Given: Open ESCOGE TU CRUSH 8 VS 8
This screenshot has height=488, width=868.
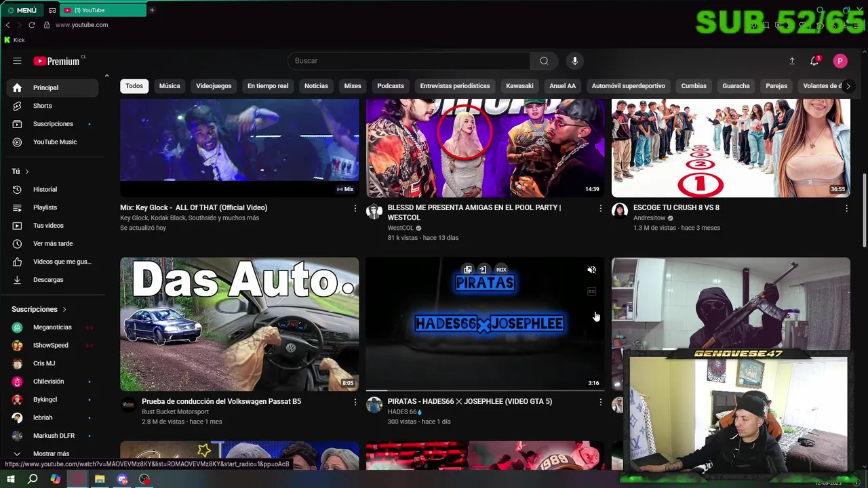Looking at the screenshot, I should point(676,207).
